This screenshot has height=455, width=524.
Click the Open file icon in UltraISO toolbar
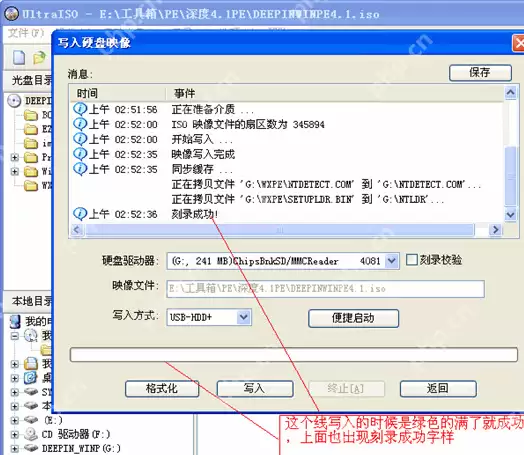[39, 57]
